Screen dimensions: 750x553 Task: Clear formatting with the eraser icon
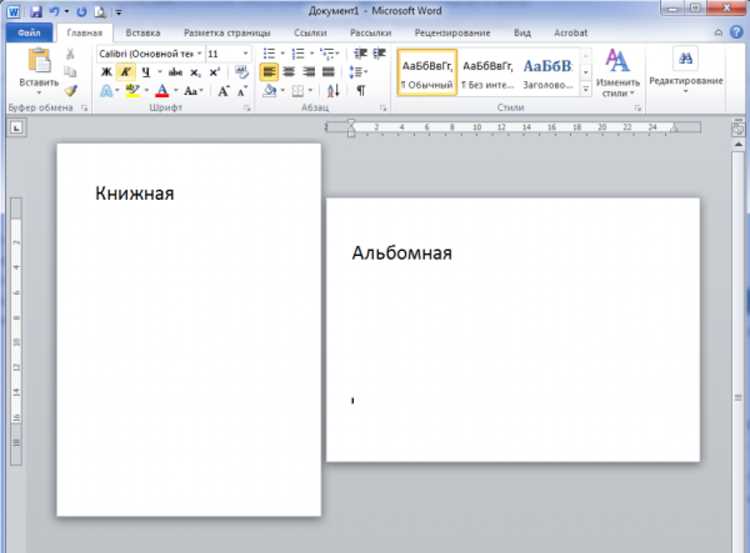(x=242, y=72)
